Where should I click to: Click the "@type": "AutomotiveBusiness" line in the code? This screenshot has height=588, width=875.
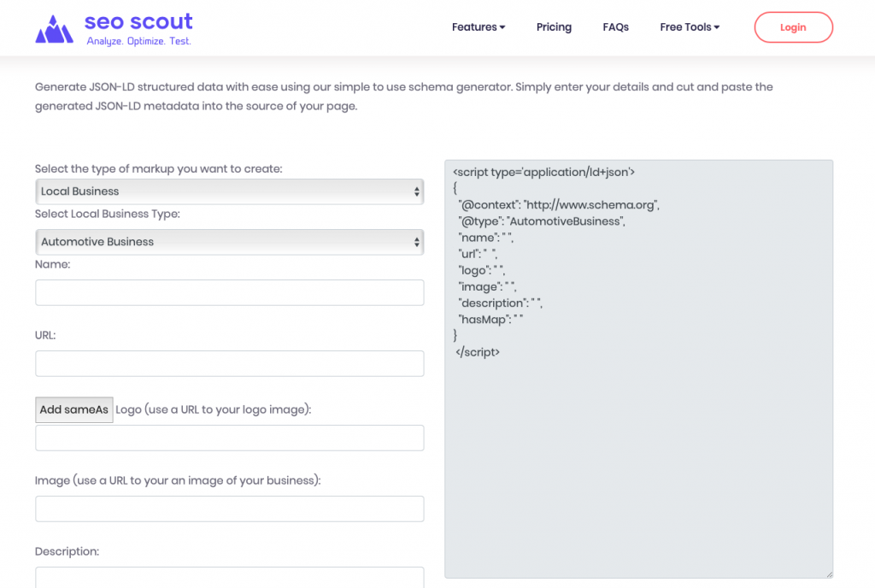[542, 221]
